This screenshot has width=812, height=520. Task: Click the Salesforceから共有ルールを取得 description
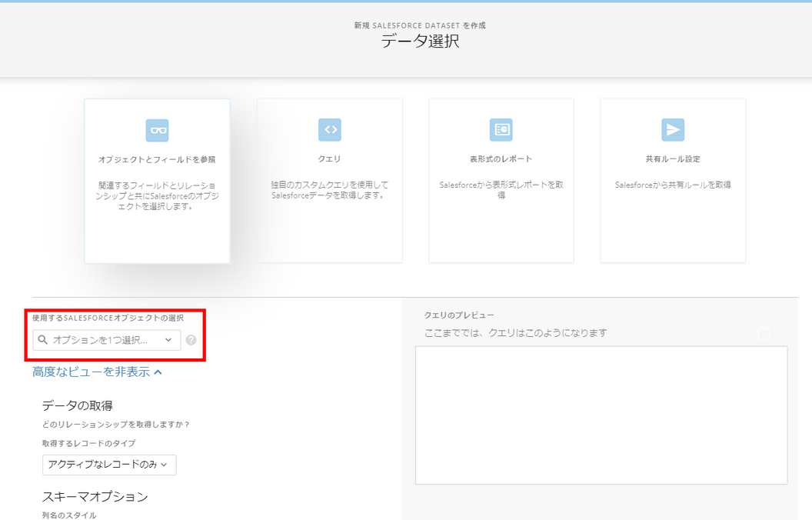(673, 185)
